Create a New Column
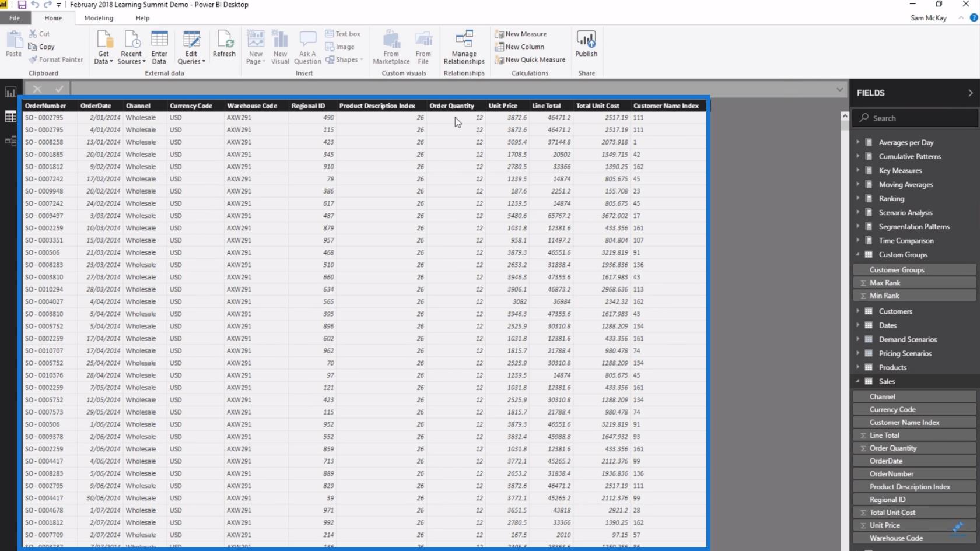 point(519,47)
